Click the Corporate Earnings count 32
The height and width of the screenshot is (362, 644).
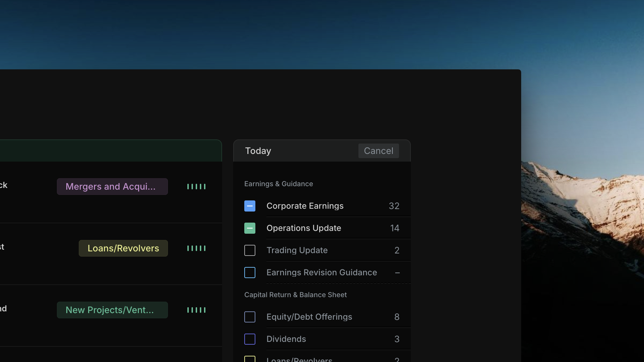click(x=394, y=206)
